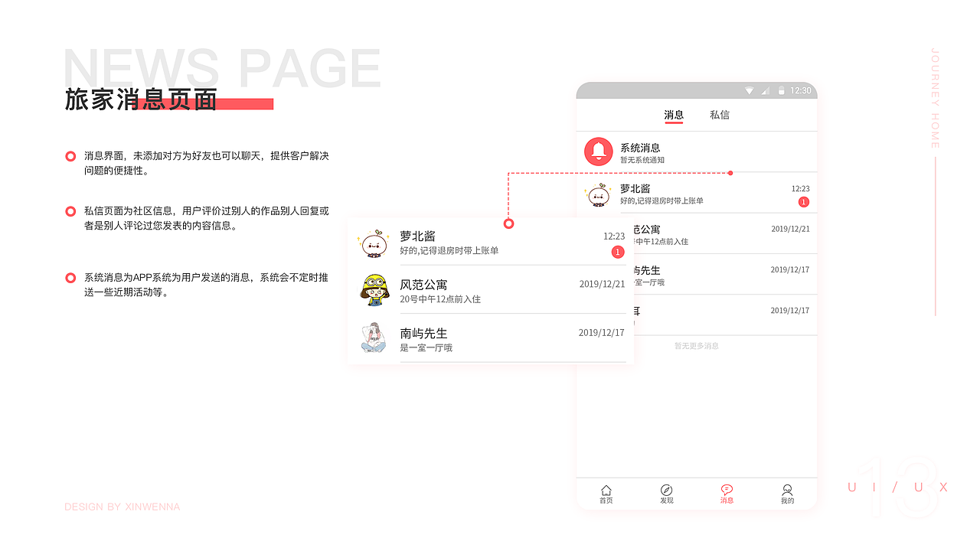Viewport: 980px width, 551px height.
Task: Select the name 南屿先生 in the enlarged card
Action: tap(423, 333)
